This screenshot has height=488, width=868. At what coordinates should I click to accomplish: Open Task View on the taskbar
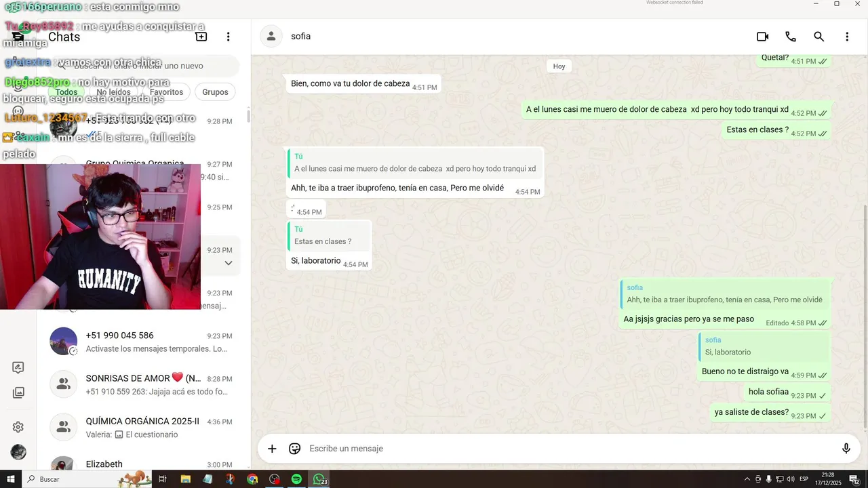pyautogui.click(x=163, y=479)
